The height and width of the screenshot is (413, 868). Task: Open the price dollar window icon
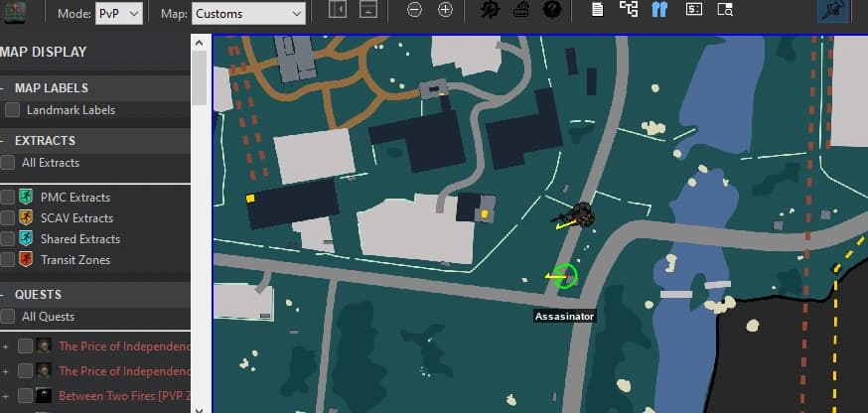[693, 9]
